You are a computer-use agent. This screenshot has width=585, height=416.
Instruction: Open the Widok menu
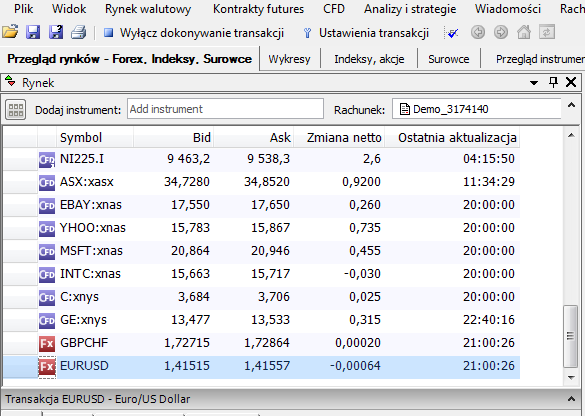69,9
